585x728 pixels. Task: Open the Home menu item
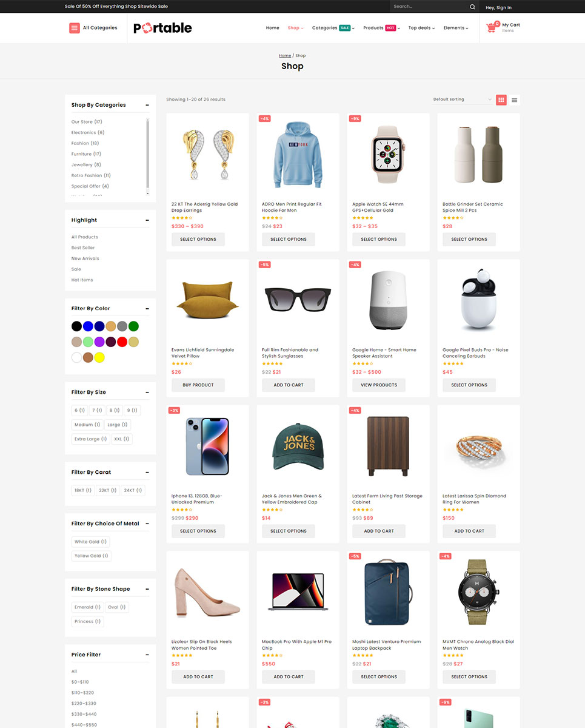point(273,28)
